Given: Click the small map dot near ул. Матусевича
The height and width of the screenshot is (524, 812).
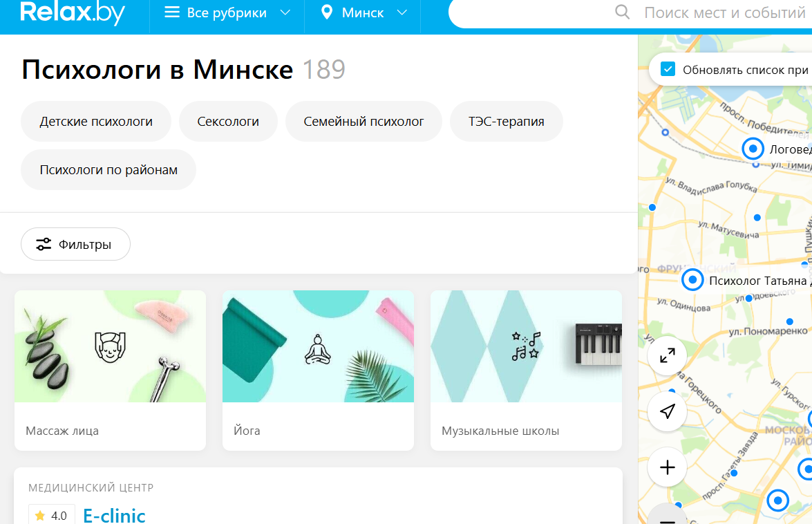Looking at the screenshot, I should 757,218.
